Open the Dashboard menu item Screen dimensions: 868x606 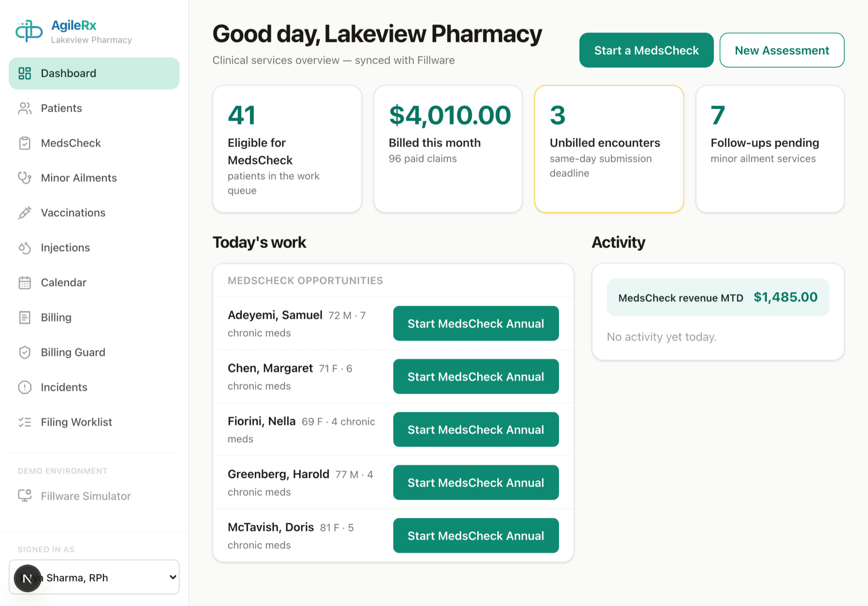[x=94, y=73]
